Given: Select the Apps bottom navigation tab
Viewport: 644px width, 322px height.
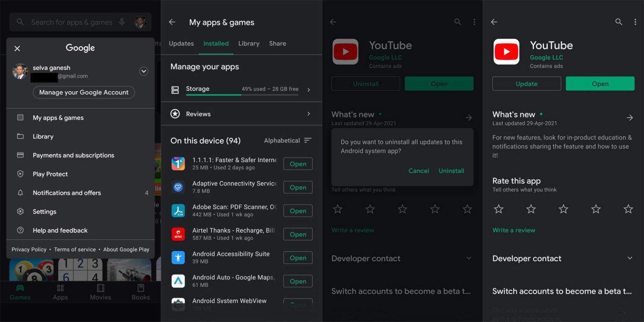Looking at the screenshot, I should point(60,292).
